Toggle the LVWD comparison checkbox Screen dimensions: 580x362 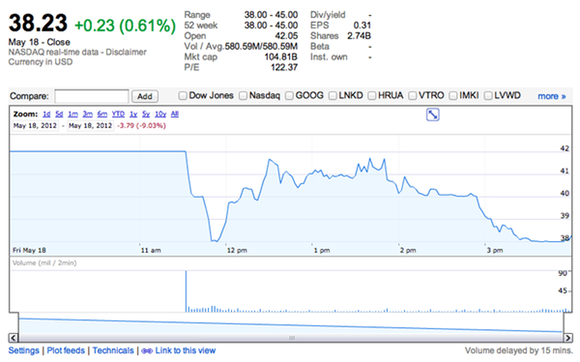pos(488,96)
